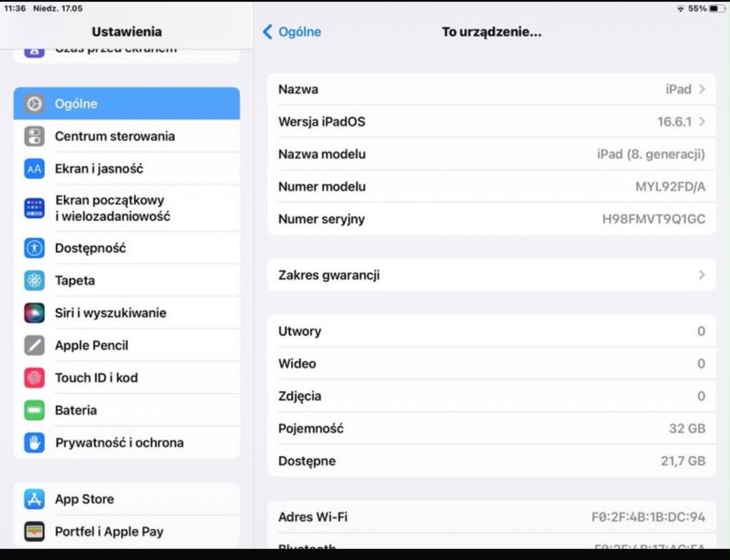Select the 32 GB capacity value
The height and width of the screenshot is (560, 730).
688,429
